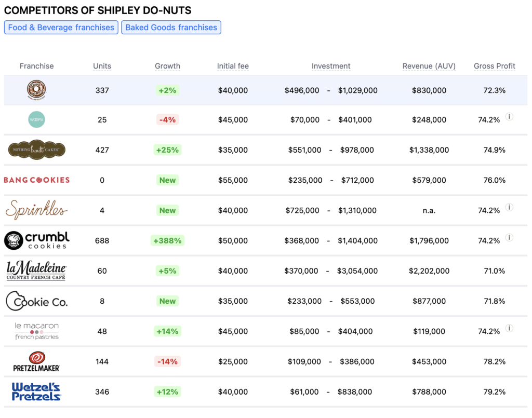Click gross profit 78.2%
The width and height of the screenshot is (532, 418).
[x=495, y=361]
